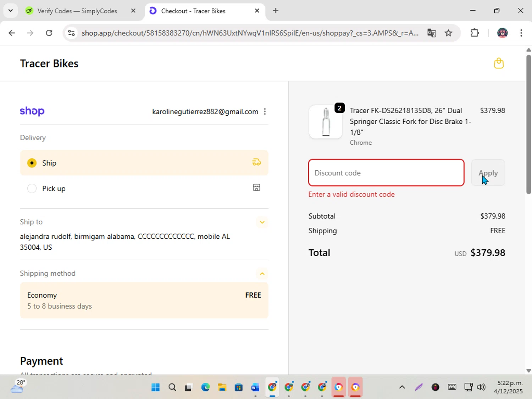Click the Payment heading
The image size is (532, 399).
(41, 361)
